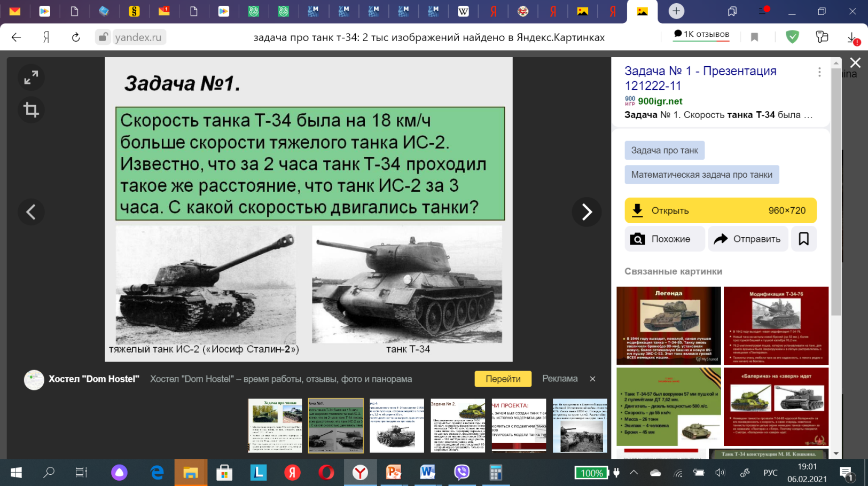Close the image viewer with the X

pos(855,63)
